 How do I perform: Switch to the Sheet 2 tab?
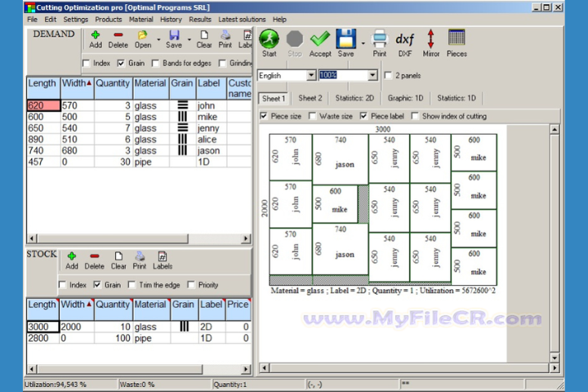pos(310,98)
